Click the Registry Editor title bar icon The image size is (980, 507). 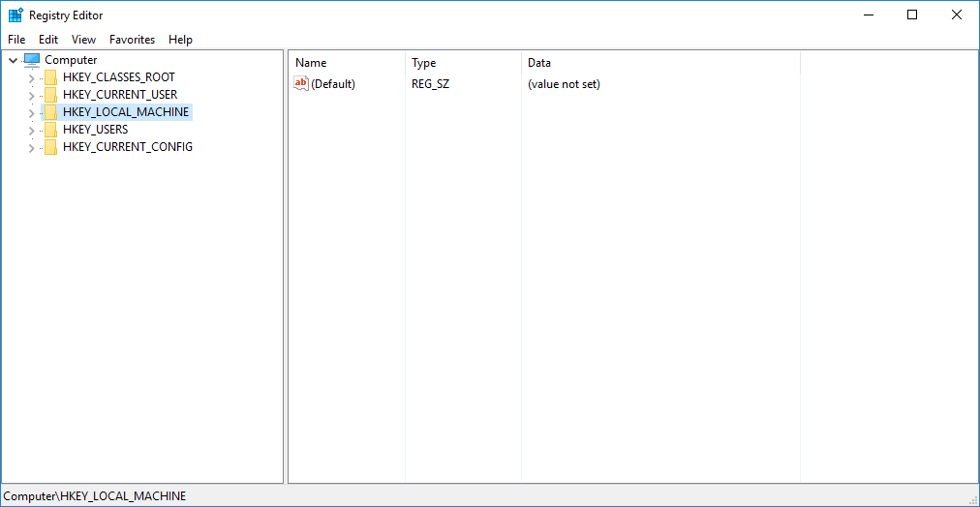pos(15,15)
